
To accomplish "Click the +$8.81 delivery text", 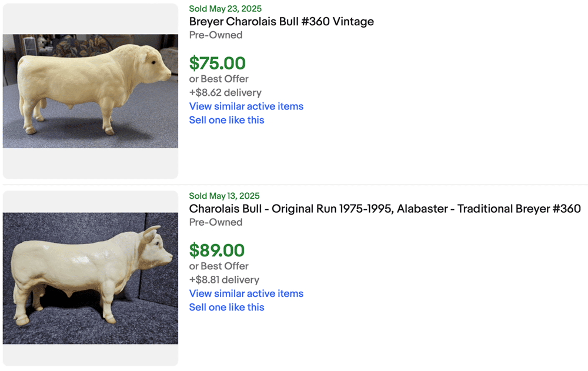I will [224, 279].
